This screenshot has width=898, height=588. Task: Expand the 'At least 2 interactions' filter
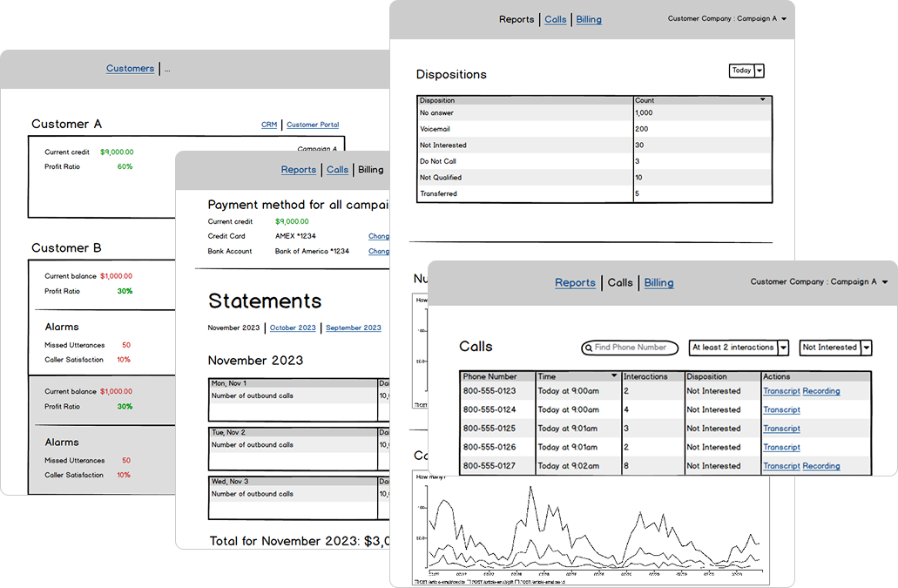[783, 348]
